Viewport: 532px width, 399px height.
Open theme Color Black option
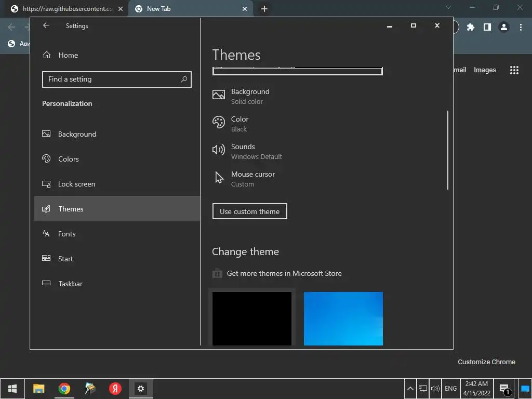pyautogui.click(x=231, y=124)
